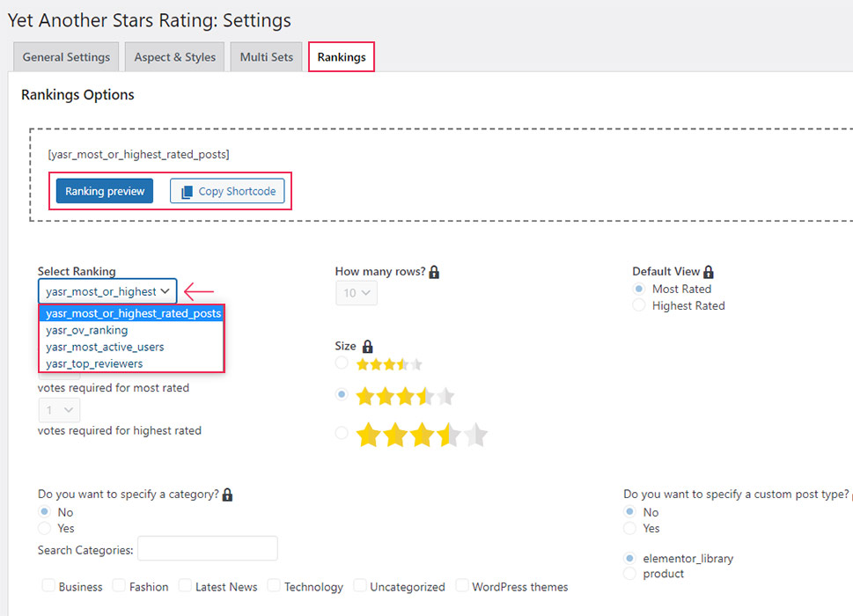
Task: Select the small stars size option
Action: coord(342,363)
